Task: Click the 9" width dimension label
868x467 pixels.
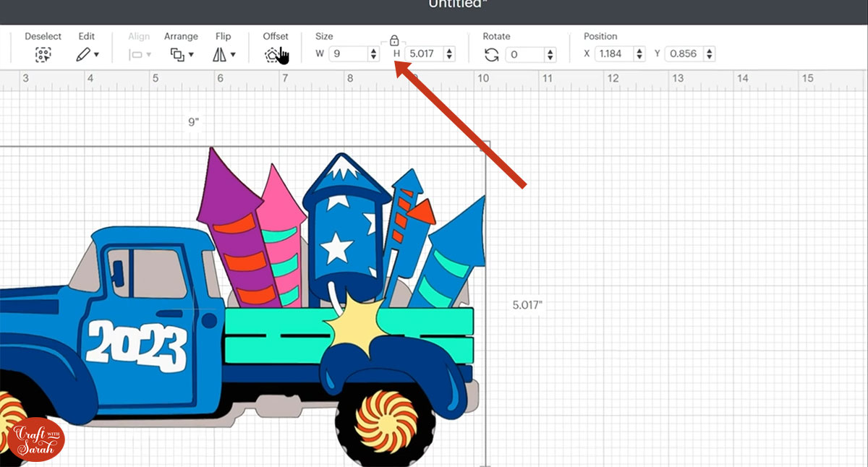Action: click(193, 122)
